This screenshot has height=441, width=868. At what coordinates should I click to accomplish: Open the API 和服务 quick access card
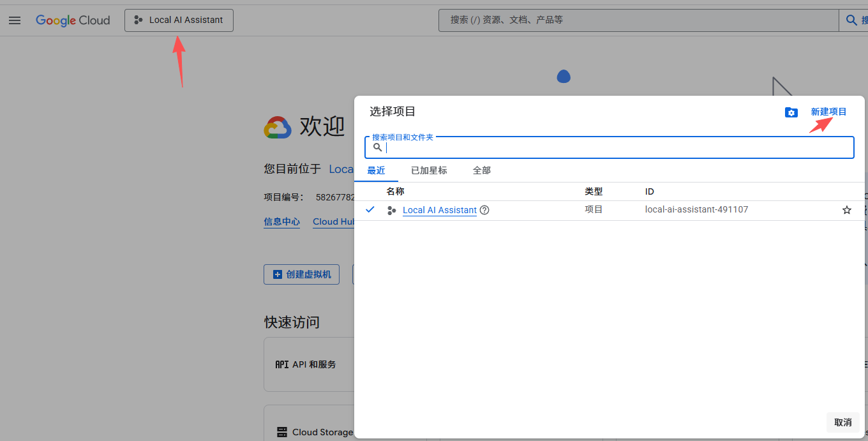click(309, 364)
